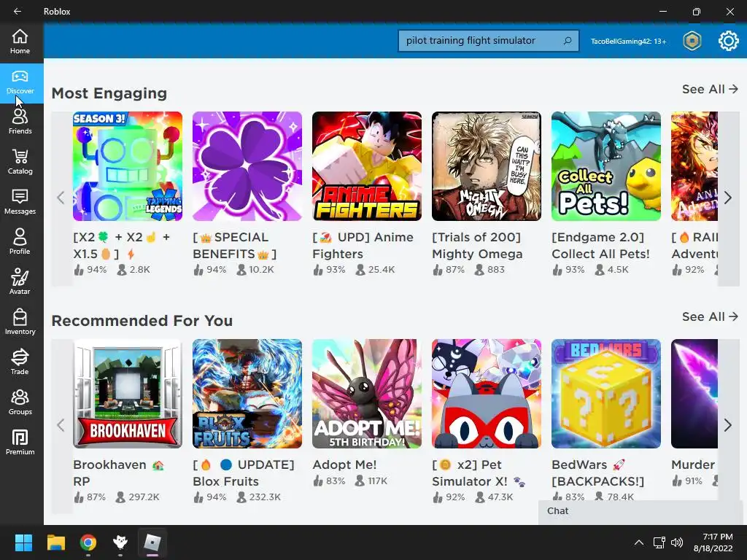Click the Roblox taskbar icon

click(x=152, y=542)
